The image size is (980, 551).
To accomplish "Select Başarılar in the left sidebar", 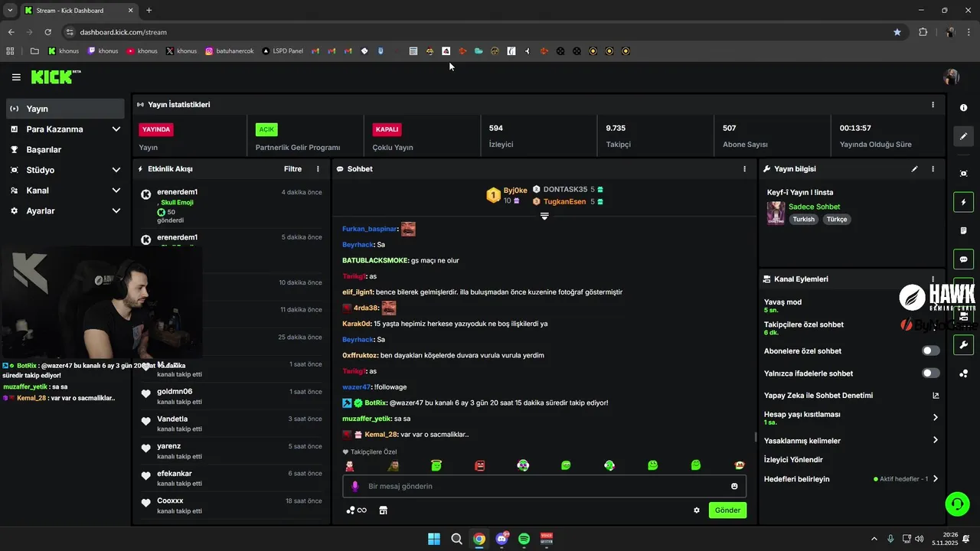I will point(65,149).
